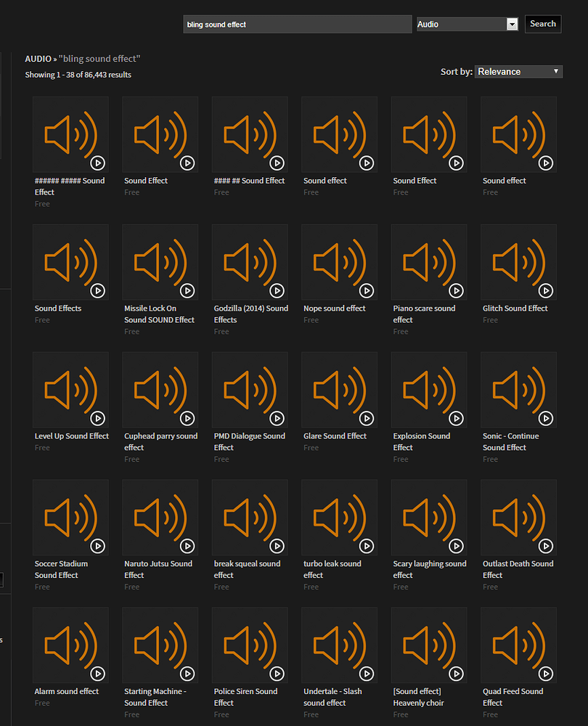The height and width of the screenshot is (726, 588).
Task: Click the Search button
Action: [542, 23]
